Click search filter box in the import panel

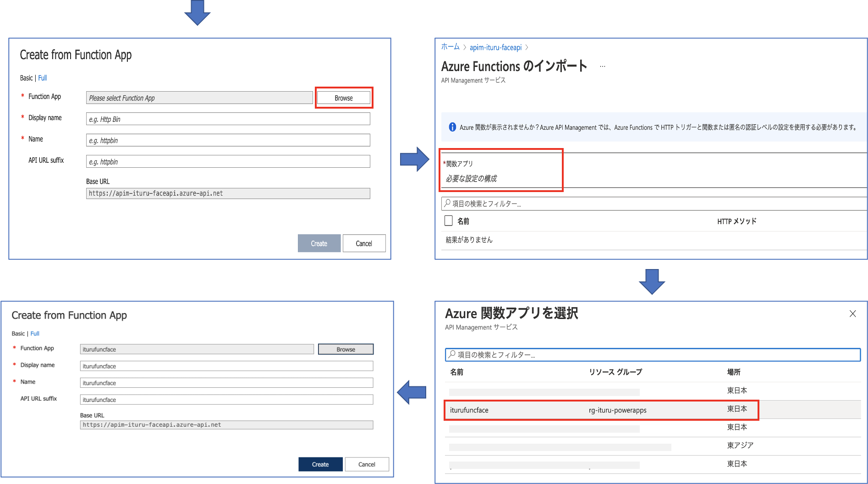coord(654,203)
